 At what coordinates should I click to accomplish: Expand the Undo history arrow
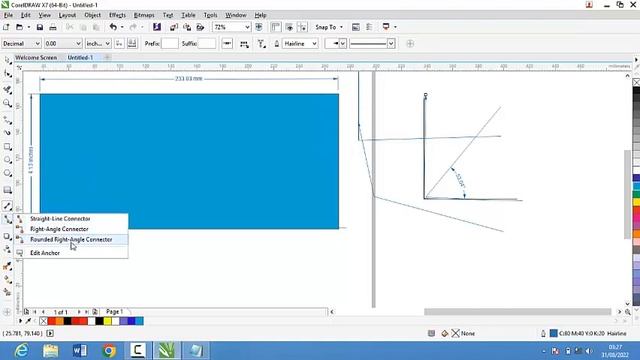click(x=122, y=27)
